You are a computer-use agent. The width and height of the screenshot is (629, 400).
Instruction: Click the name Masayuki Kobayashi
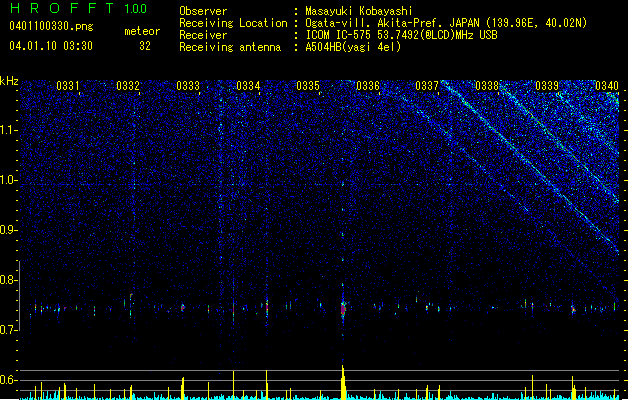pyautogui.click(x=359, y=11)
